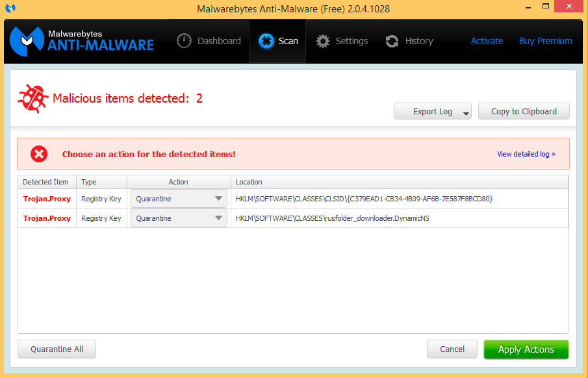Maximize the Malwarebytes window

(546, 6)
